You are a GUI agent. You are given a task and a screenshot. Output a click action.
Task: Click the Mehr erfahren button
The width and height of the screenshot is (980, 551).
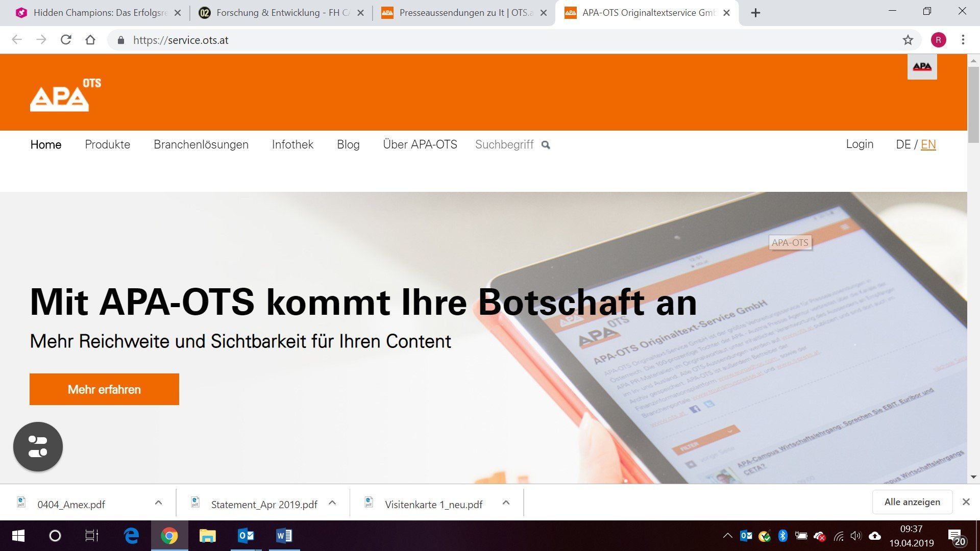click(x=104, y=389)
